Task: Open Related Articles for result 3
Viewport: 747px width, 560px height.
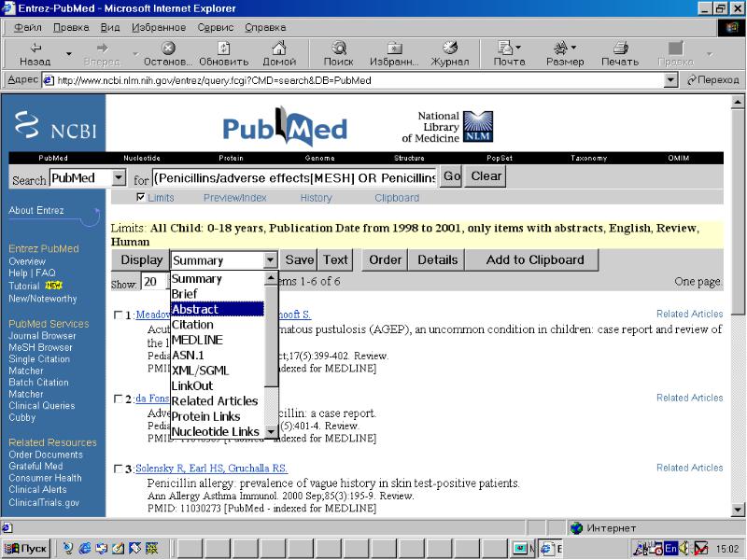Action: (x=689, y=468)
